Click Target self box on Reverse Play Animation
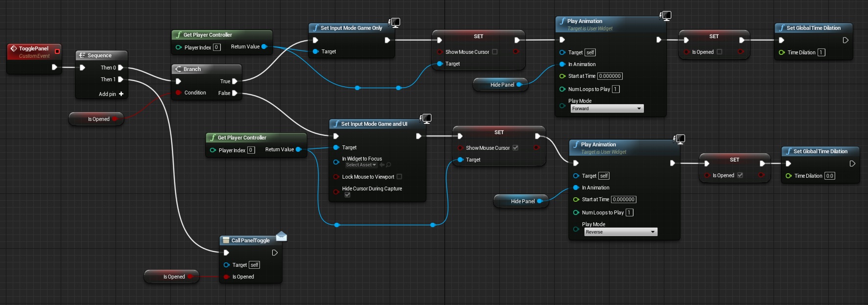 coord(604,176)
